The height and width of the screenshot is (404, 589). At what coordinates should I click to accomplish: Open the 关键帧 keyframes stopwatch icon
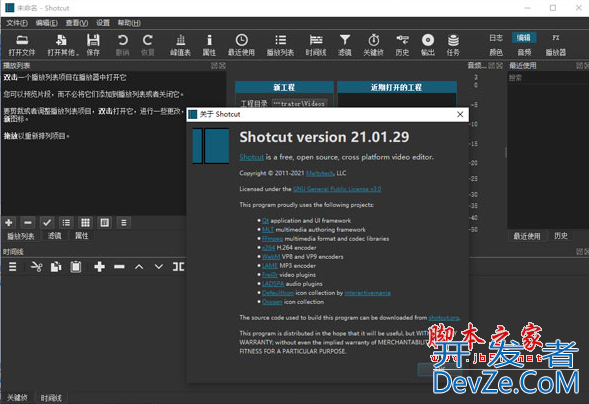tap(373, 45)
